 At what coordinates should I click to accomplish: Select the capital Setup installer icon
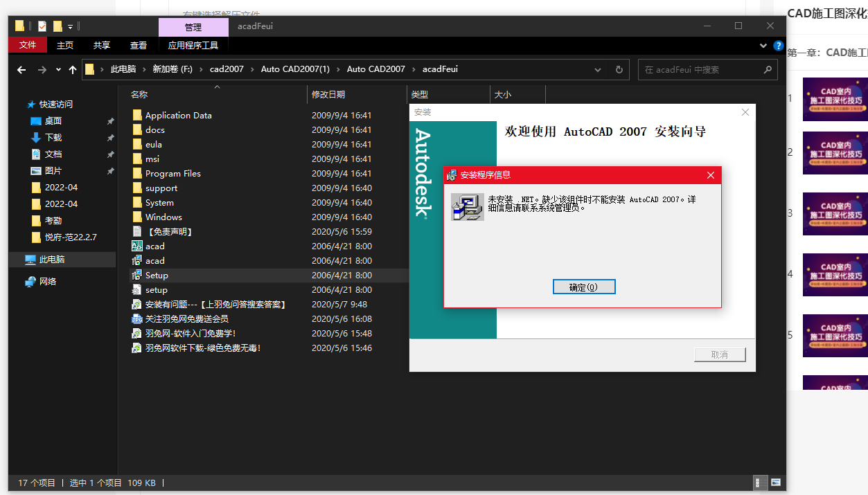[x=137, y=275]
